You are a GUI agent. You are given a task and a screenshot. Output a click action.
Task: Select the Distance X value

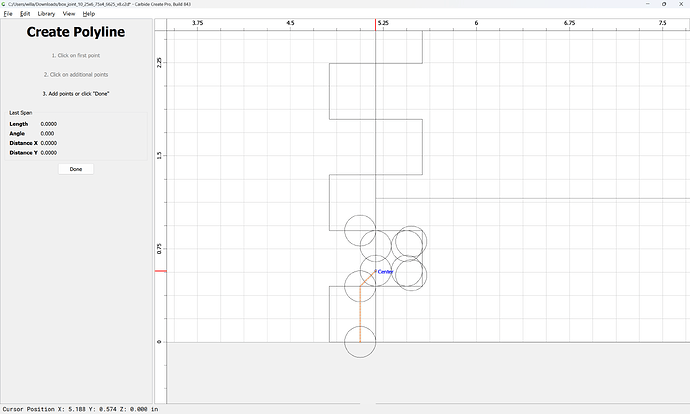[49, 143]
